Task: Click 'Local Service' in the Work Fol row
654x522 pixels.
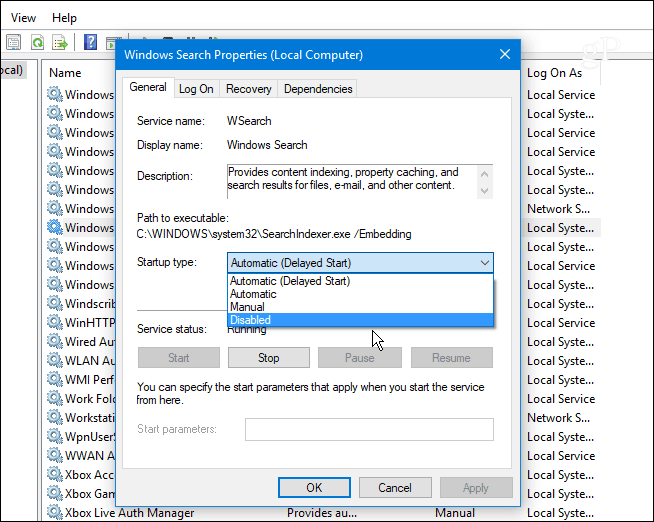Action: pyautogui.click(x=561, y=399)
